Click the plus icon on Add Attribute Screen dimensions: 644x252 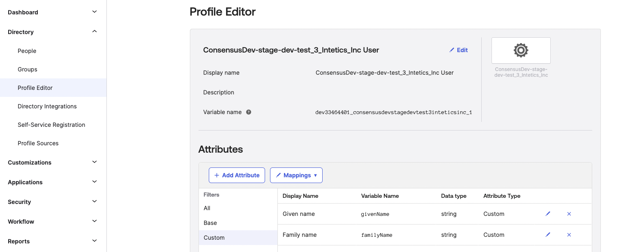click(217, 175)
